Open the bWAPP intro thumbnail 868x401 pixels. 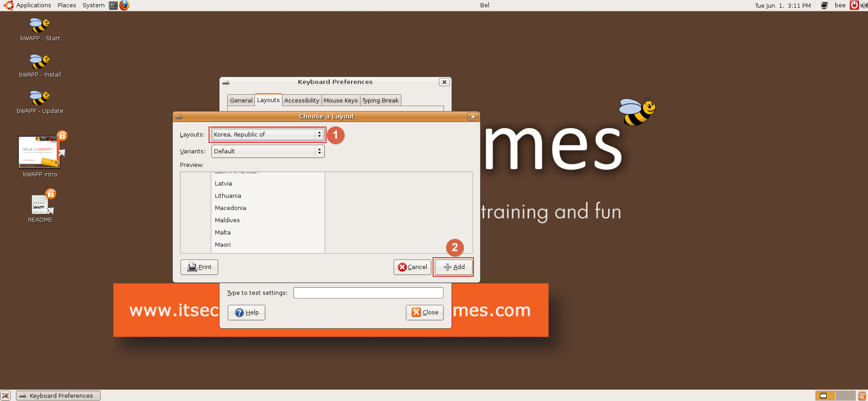click(40, 152)
